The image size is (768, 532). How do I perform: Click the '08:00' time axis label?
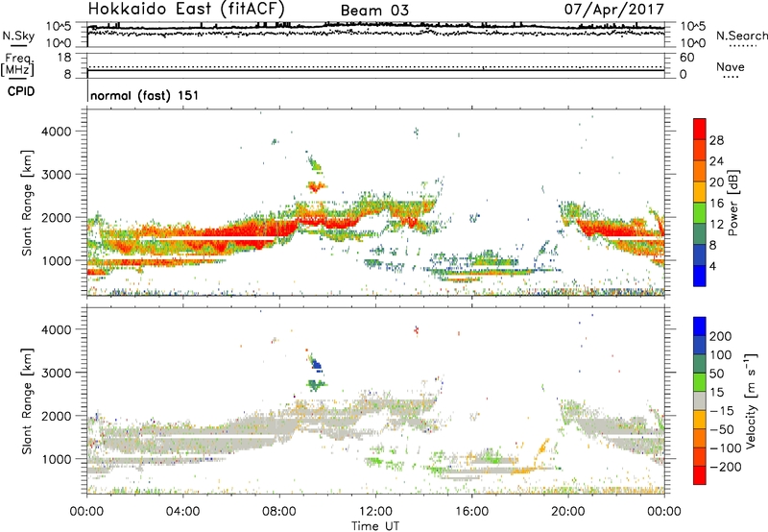(x=279, y=512)
